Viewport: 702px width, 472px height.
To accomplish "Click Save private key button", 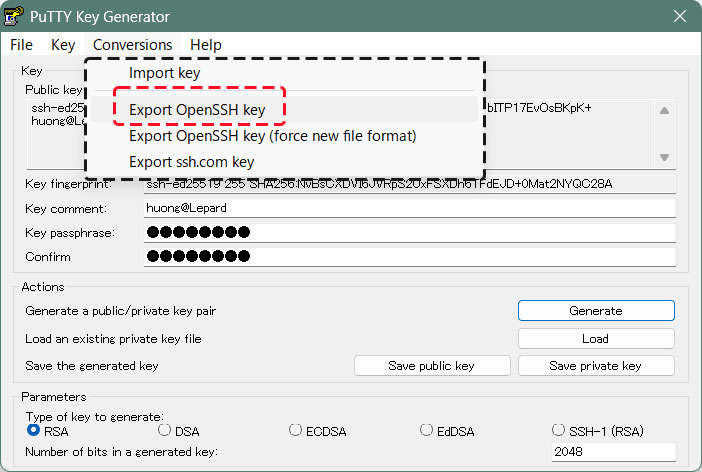I will point(595,366).
